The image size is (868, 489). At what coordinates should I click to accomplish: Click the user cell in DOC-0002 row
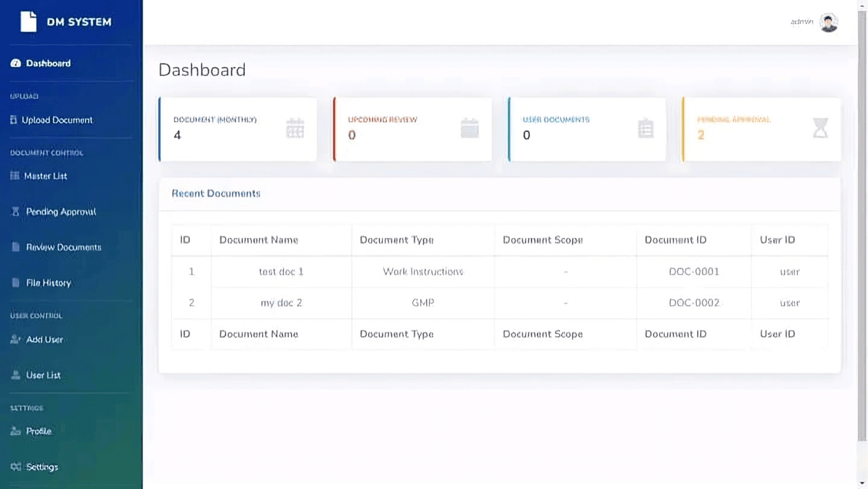point(790,303)
